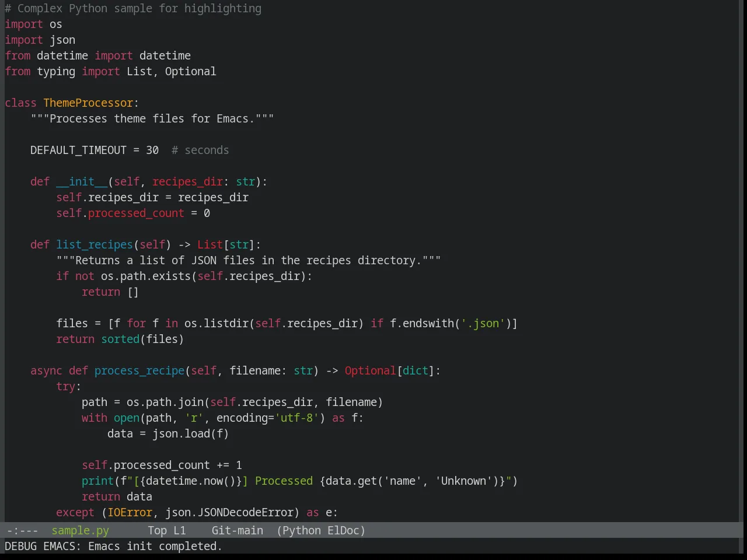The width and height of the screenshot is (747, 560).
Task: Click 'import json' line
Action: tap(40, 40)
